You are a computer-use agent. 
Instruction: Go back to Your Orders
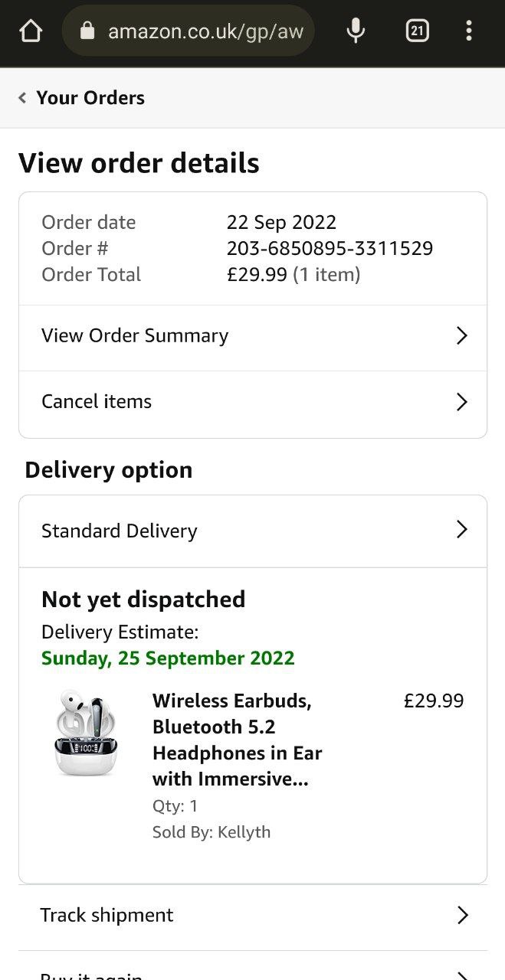90,98
